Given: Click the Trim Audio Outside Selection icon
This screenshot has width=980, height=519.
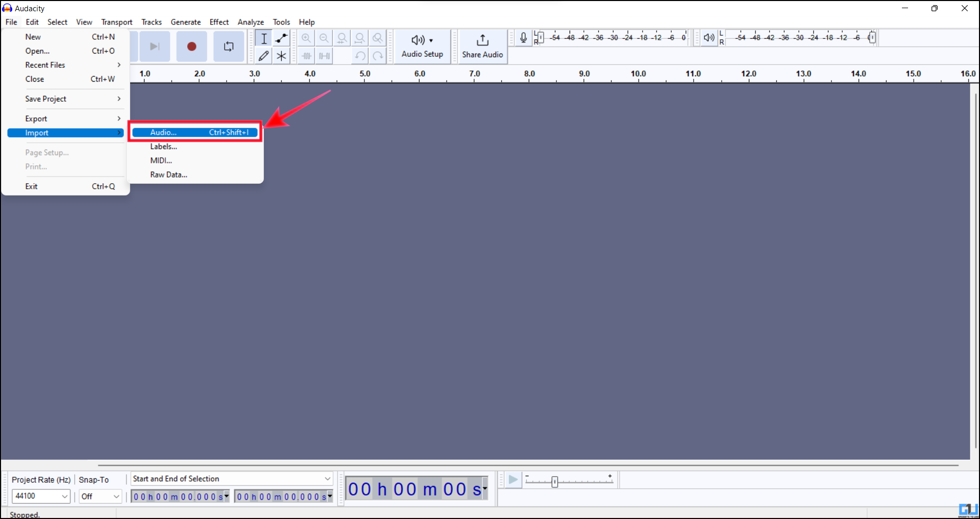Looking at the screenshot, I should [x=306, y=56].
